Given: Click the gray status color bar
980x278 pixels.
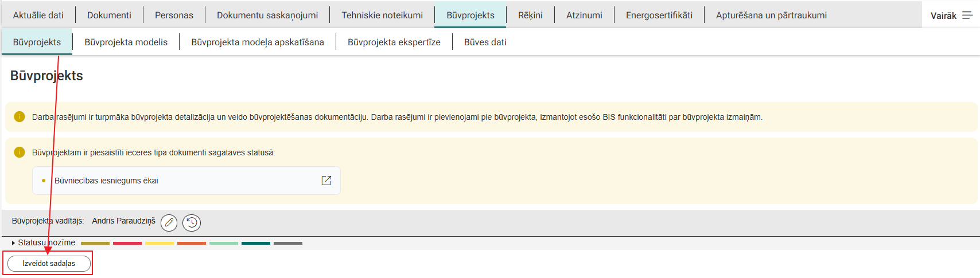Looking at the screenshot, I should click(x=287, y=243).
